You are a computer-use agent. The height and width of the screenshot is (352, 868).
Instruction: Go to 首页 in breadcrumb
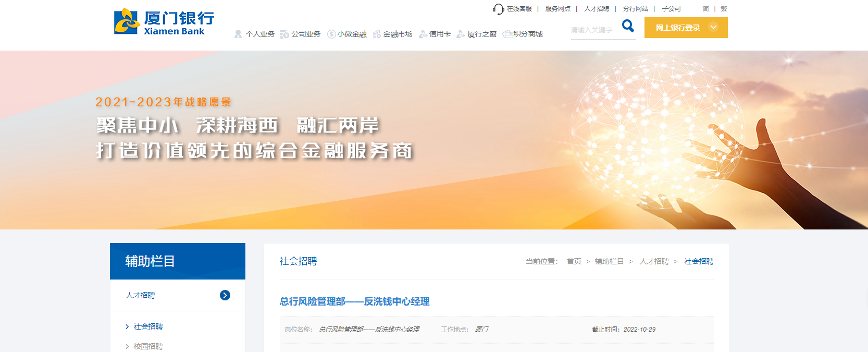574,261
